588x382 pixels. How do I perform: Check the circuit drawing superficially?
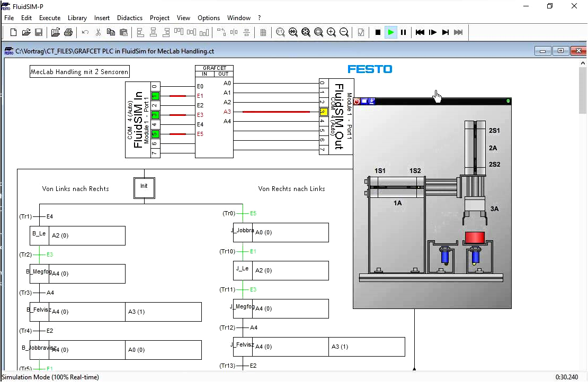coord(361,33)
